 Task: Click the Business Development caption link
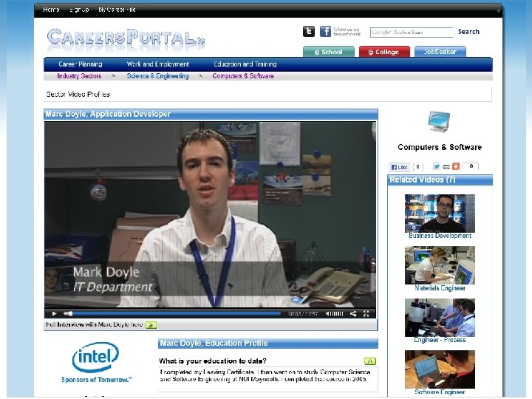[x=440, y=236]
